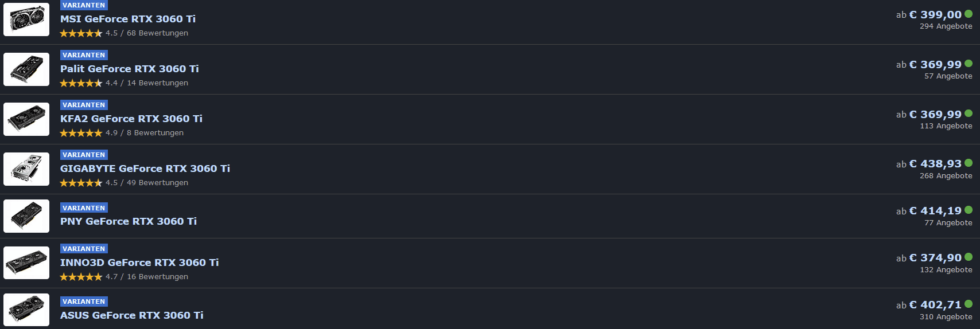Screen dimensions: 980x329
Task: Open the VARIANTEN badge for MSI
Action: coord(84,5)
